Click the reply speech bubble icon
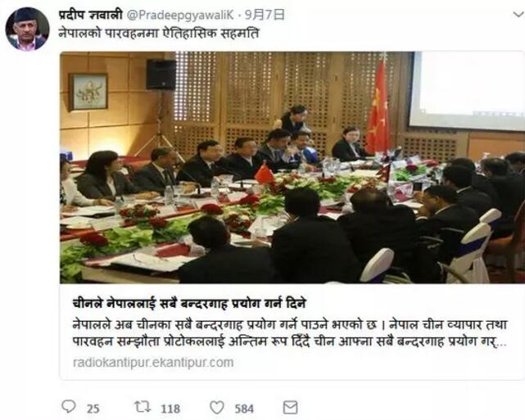 pyautogui.click(x=69, y=407)
